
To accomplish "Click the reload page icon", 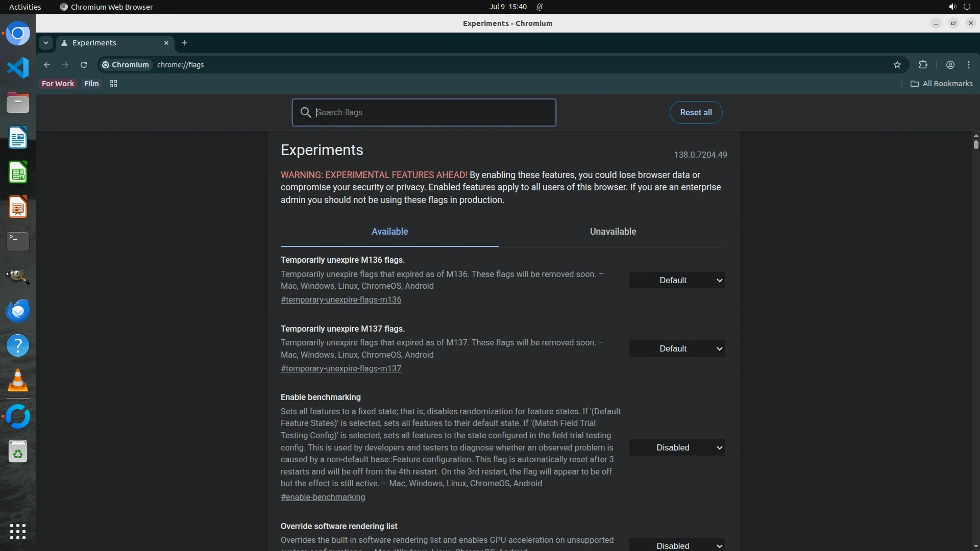I will click(x=84, y=65).
